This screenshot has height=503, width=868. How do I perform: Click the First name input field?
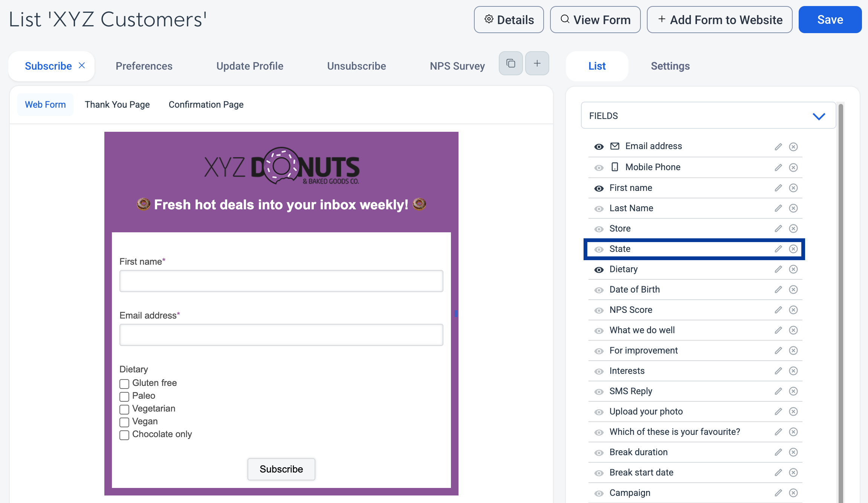[281, 281]
